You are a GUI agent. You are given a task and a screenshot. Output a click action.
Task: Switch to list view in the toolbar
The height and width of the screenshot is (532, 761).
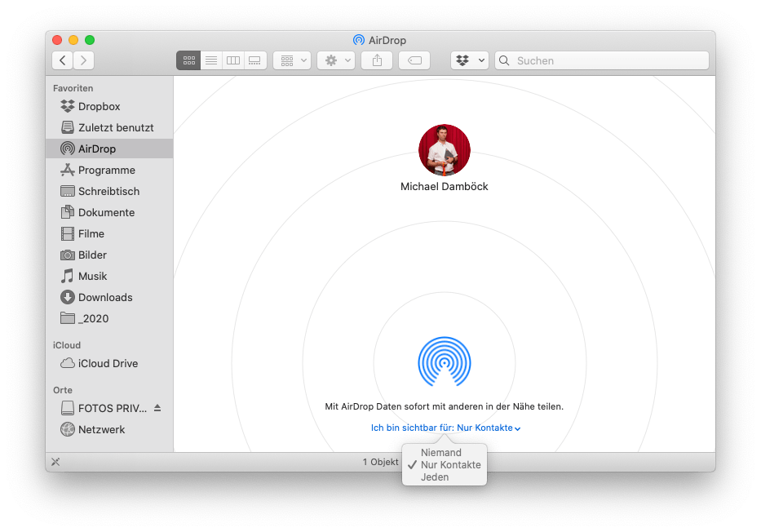pyautogui.click(x=210, y=60)
